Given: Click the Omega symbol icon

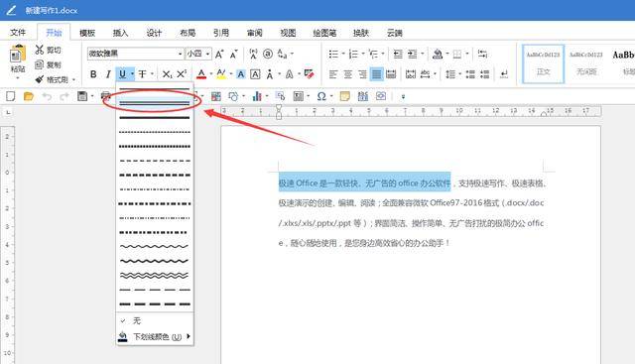Looking at the screenshot, I should click(321, 96).
